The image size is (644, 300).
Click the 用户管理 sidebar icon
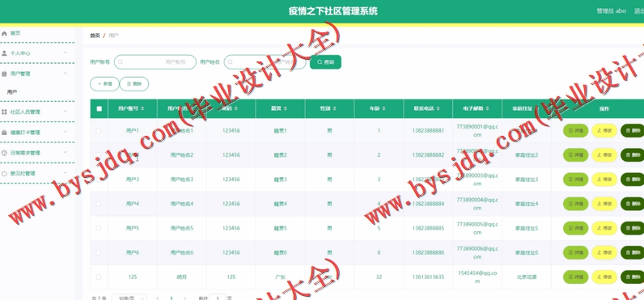5,74
